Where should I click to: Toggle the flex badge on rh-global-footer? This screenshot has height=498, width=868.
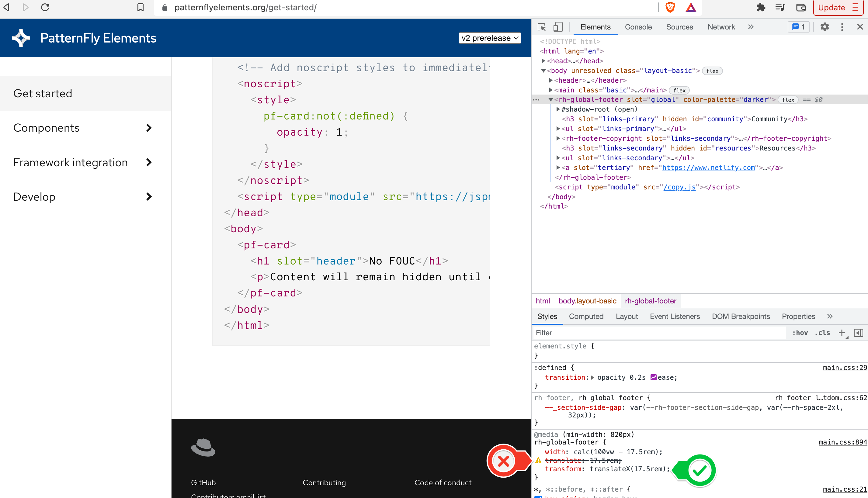788,100
